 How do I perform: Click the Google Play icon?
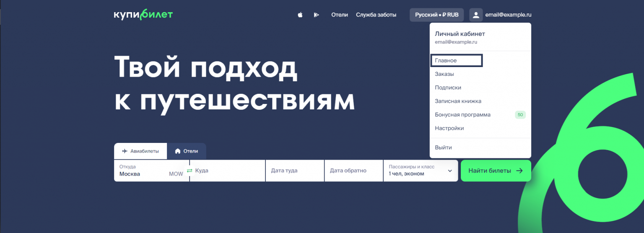point(316,15)
